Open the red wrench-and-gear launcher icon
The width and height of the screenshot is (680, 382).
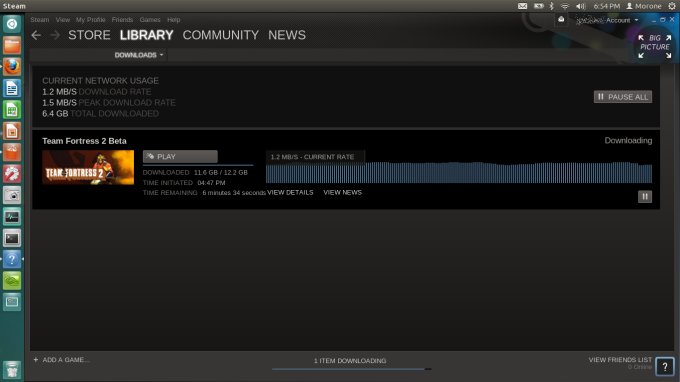[12, 174]
